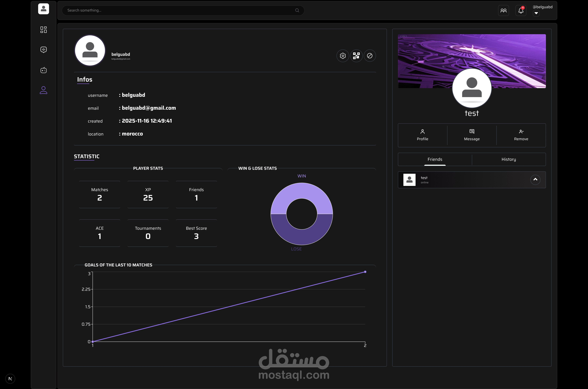Viewport: 588px width, 389px height.
Task: Click the Message button for test
Action: 471,135
